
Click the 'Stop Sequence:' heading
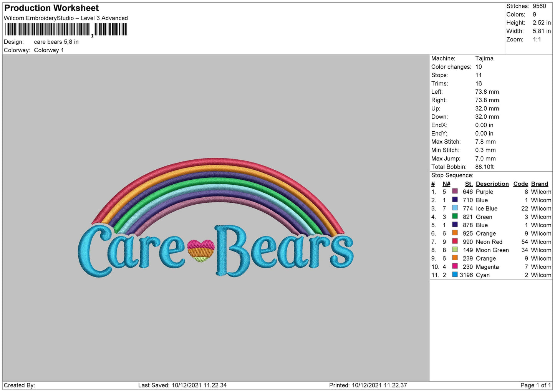coord(452,175)
